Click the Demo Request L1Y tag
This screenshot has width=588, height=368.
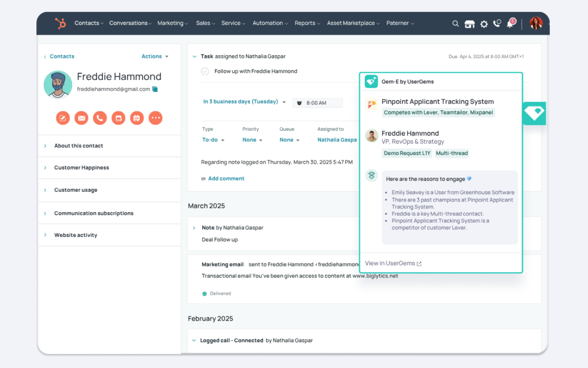pos(407,153)
